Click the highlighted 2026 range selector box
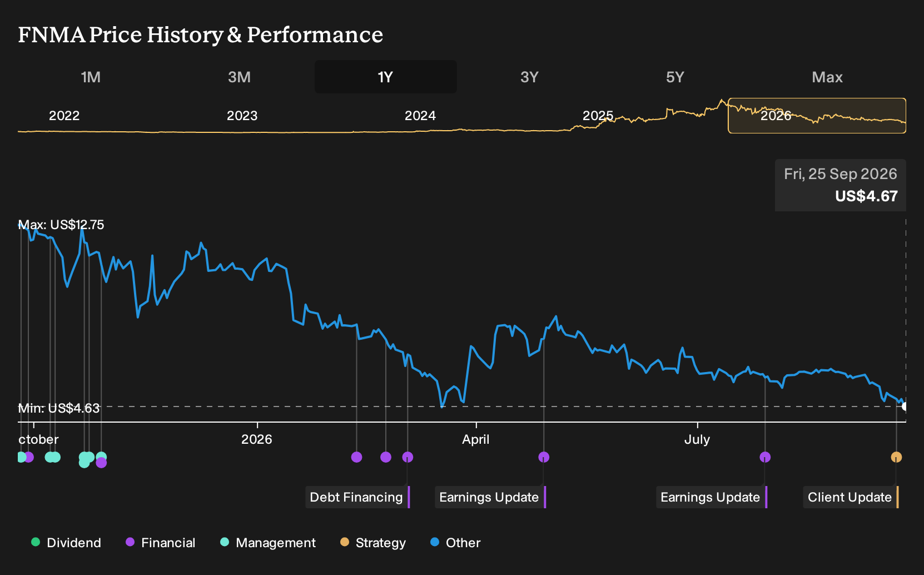 click(x=817, y=116)
